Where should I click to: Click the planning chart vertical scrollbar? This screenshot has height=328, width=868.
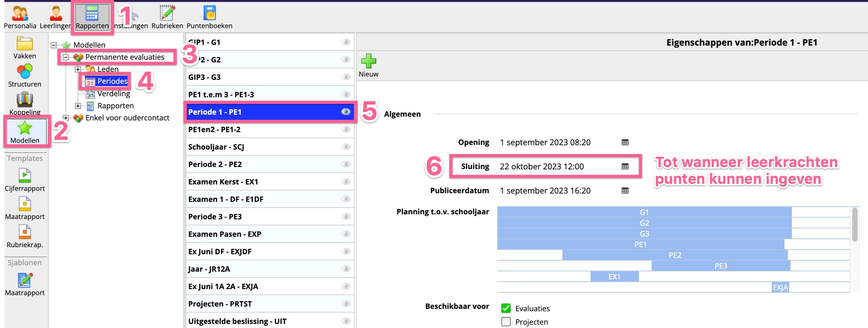pyautogui.click(x=855, y=225)
